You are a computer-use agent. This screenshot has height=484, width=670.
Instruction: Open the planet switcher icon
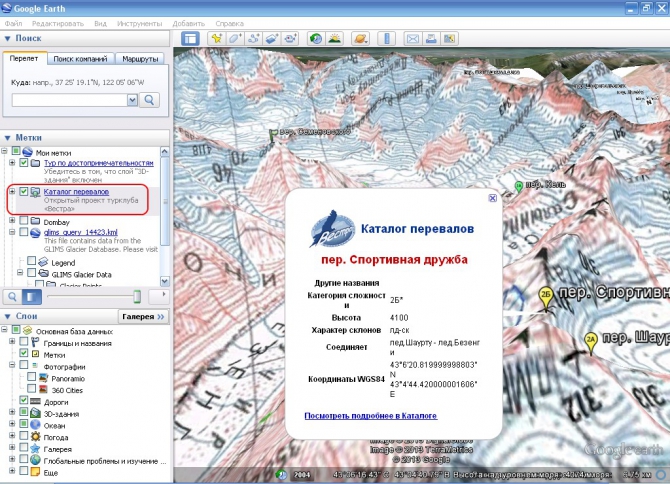[x=360, y=39]
